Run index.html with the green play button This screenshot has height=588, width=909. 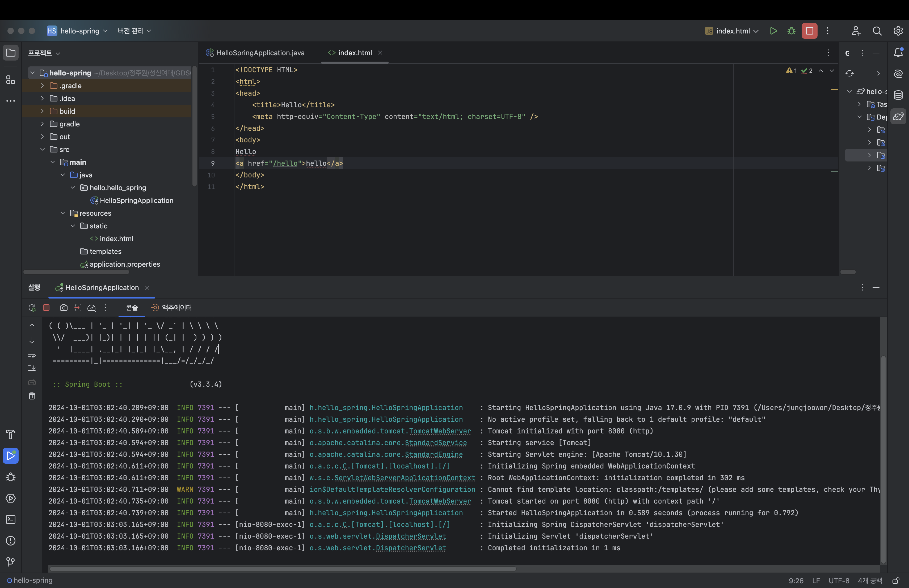[773, 31]
